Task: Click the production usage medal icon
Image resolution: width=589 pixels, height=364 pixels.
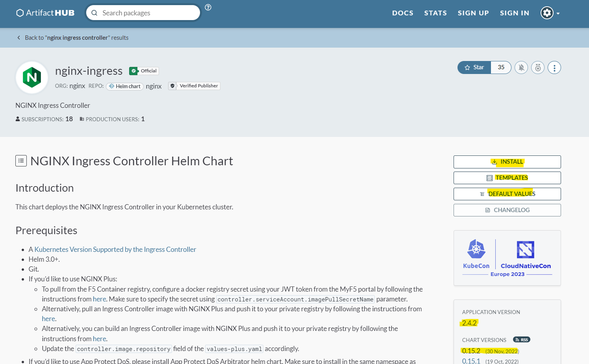Action: pos(537,68)
